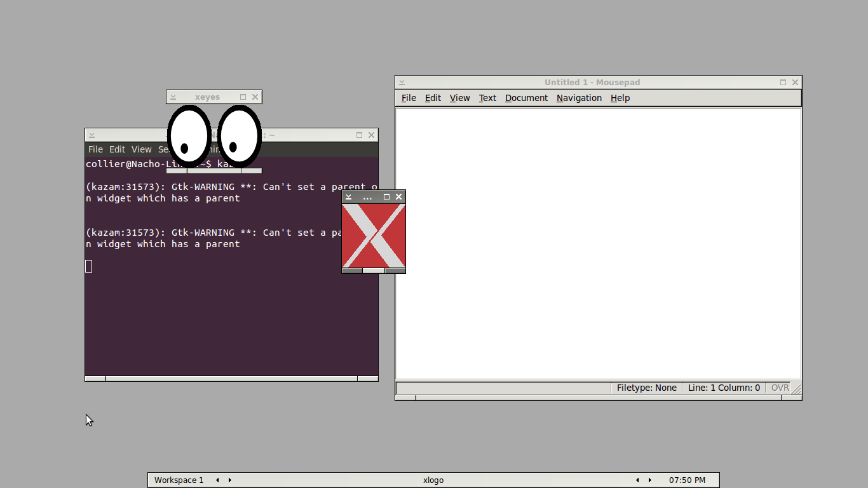Open the Mousepad Navigation menu

[579, 98]
